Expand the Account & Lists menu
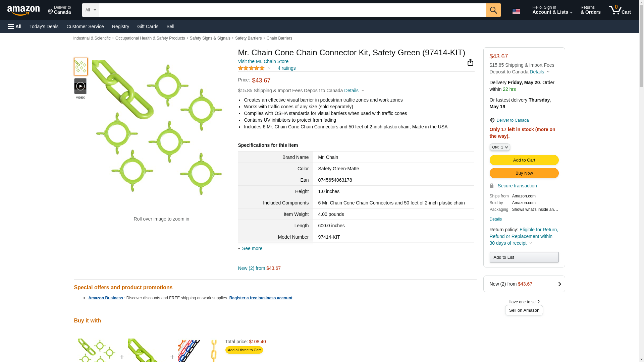The width and height of the screenshot is (644, 362). coord(552,10)
